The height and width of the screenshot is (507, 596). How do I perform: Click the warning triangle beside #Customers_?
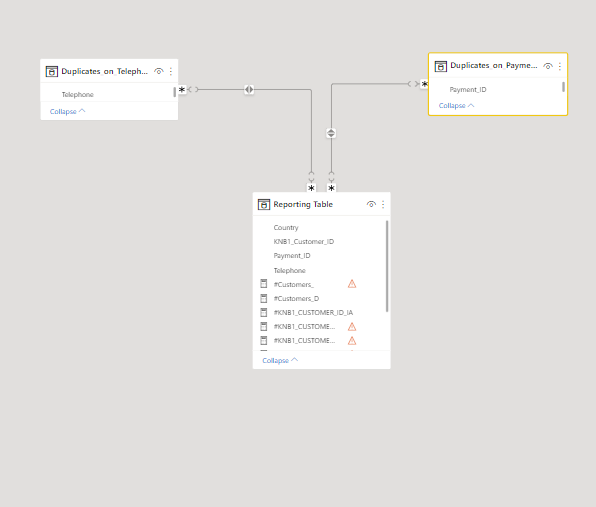352,284
